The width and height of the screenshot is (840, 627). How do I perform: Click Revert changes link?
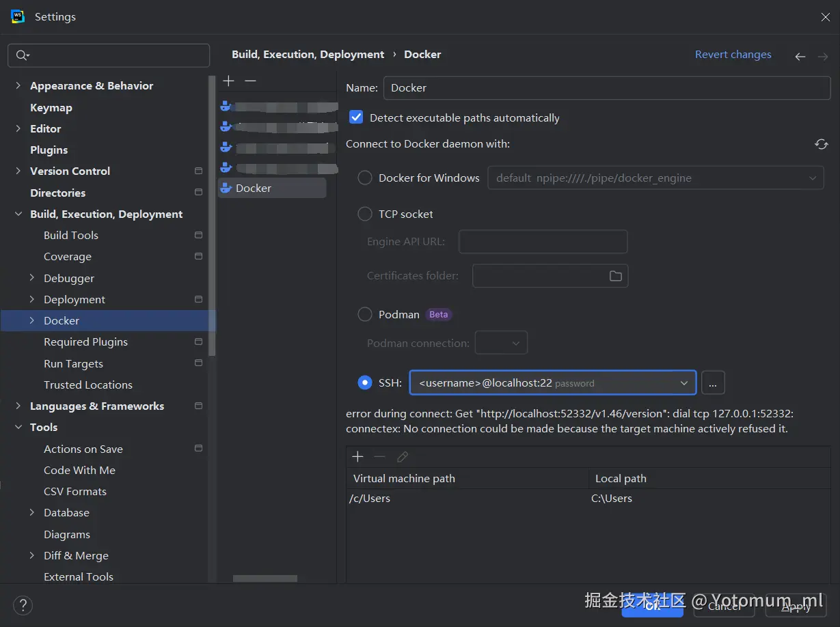733,55
